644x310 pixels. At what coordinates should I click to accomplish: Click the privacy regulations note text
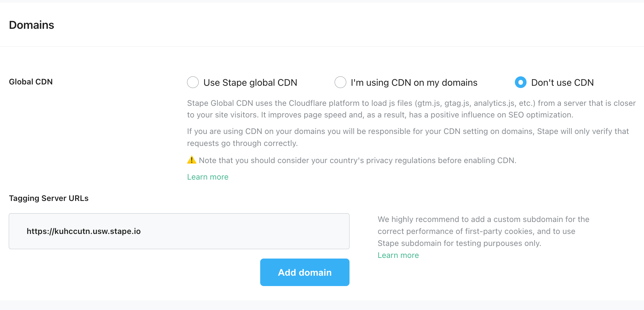[x=356, y=160]
